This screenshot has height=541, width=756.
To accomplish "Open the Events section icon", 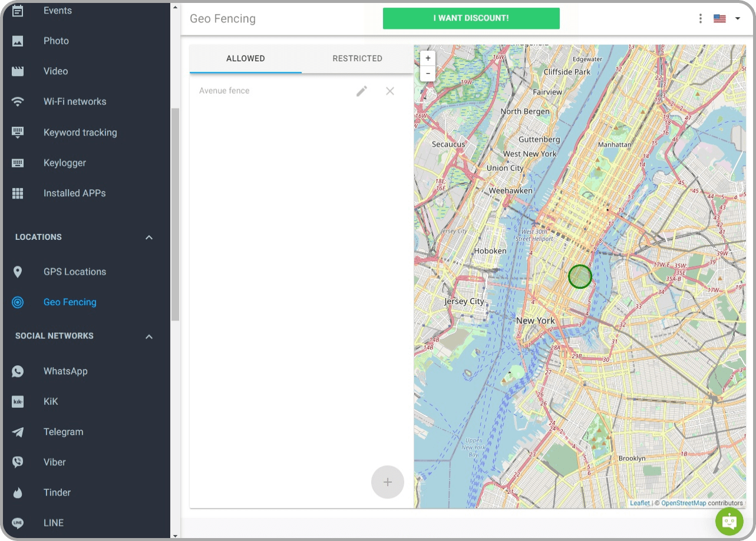I will (x=18, y=11).
